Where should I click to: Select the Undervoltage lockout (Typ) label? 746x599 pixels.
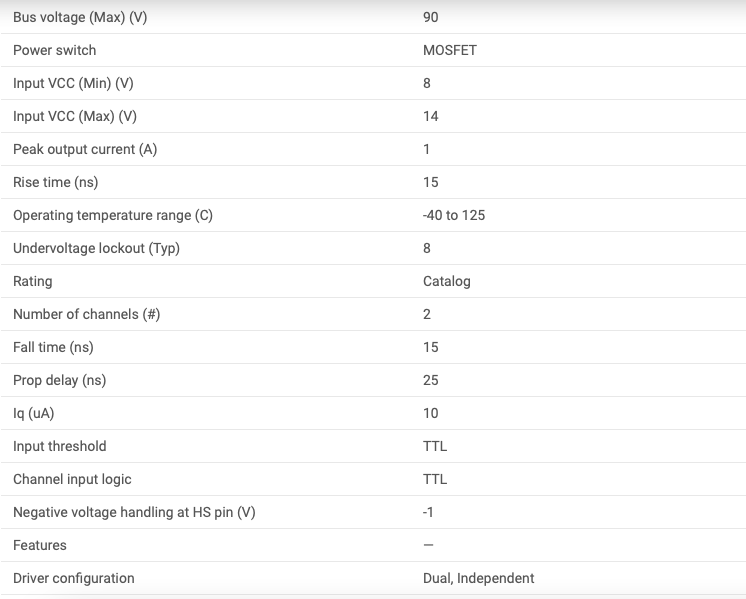[96, 248]
